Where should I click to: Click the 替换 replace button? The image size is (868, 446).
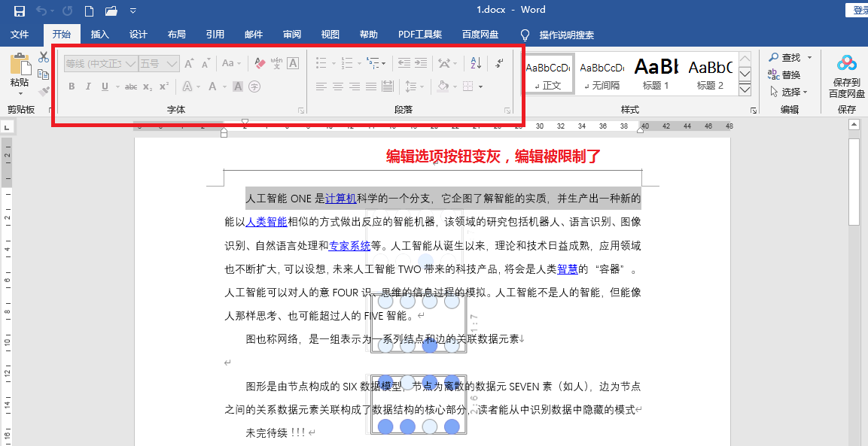coord(785,74)
